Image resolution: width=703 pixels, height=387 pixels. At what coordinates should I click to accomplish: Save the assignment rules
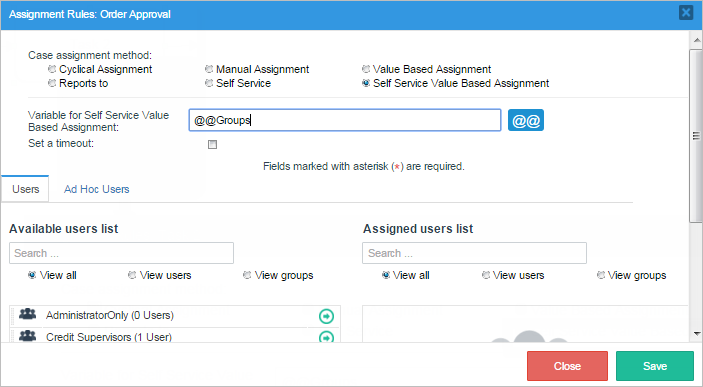click(655, 366)
